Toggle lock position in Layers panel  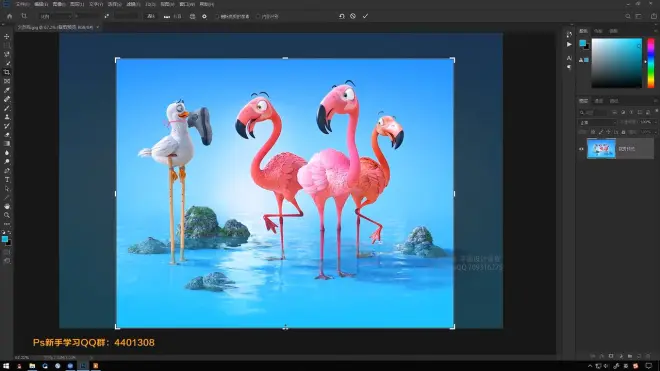coord(608,132)
